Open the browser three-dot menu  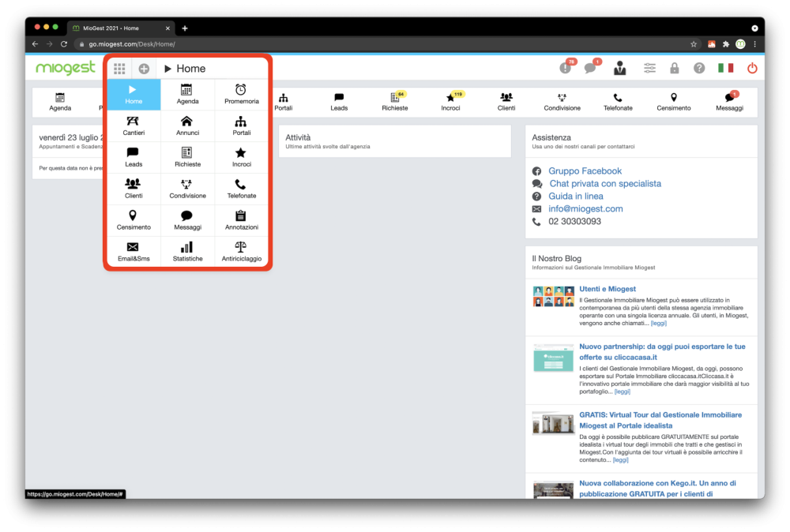point(754,44)
